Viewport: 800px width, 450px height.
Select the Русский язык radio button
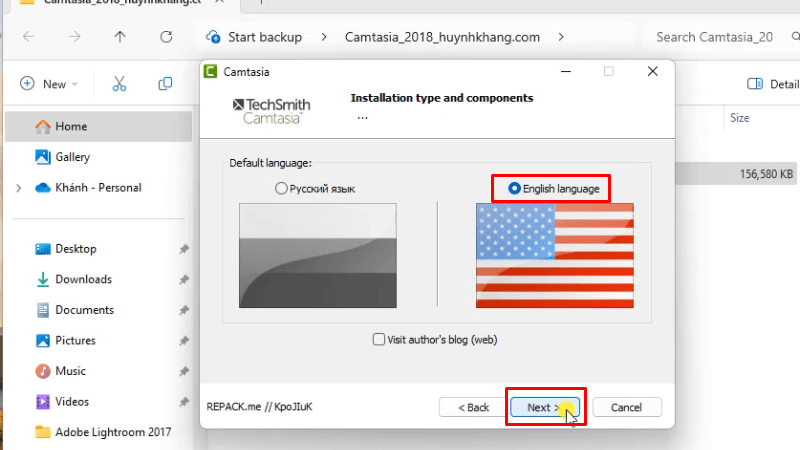pyautogui.click(x=281, y=188)
